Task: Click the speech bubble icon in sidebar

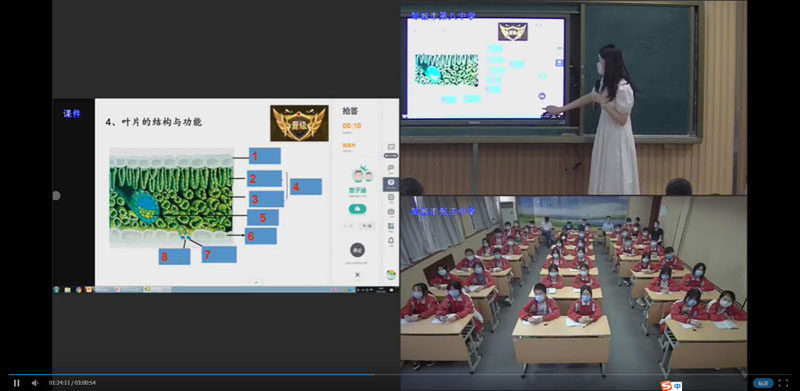Action: click(x=391, y=168)
